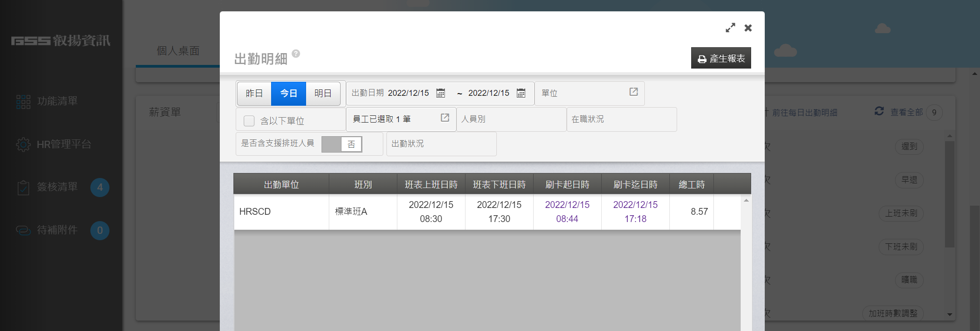
Task: Select the 昨日 date option
Action: 254,94
